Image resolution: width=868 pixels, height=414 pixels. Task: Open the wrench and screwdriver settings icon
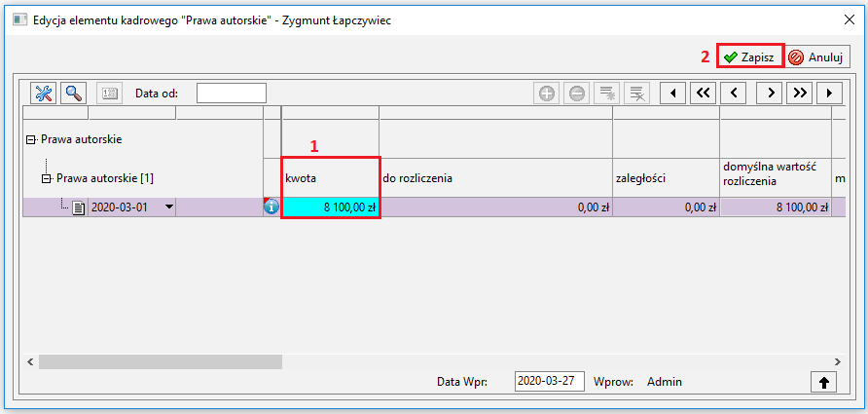click(x=43, y=94)
